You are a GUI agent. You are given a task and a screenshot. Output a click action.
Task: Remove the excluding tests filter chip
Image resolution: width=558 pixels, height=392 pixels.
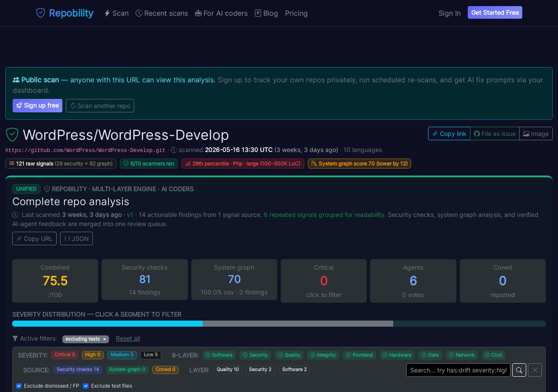tap(104, 339)
